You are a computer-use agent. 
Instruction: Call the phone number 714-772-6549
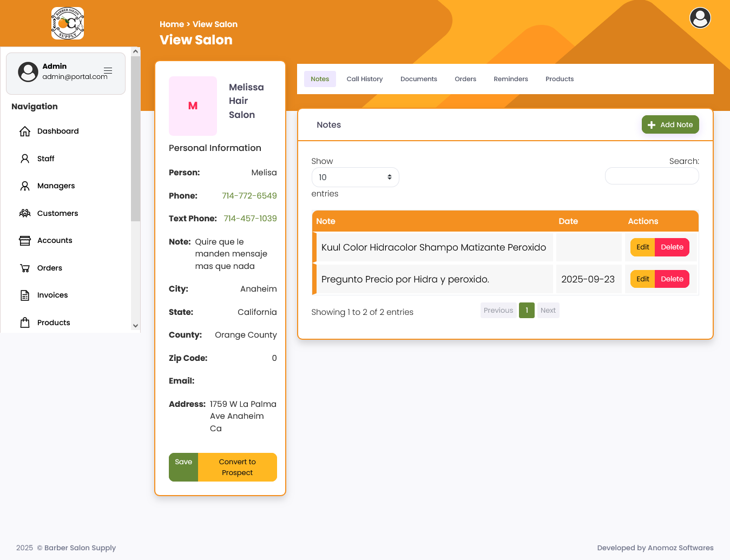click(x=249, y=195)
